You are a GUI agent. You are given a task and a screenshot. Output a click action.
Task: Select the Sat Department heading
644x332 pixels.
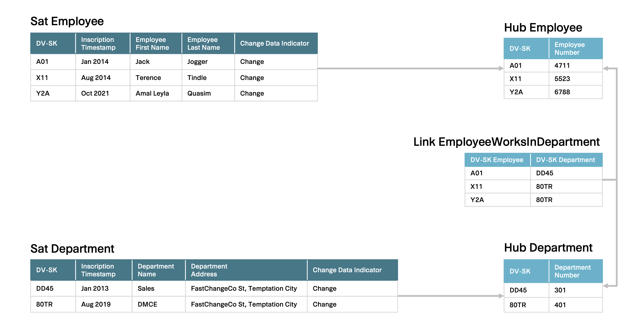click(x=72, y=249)
